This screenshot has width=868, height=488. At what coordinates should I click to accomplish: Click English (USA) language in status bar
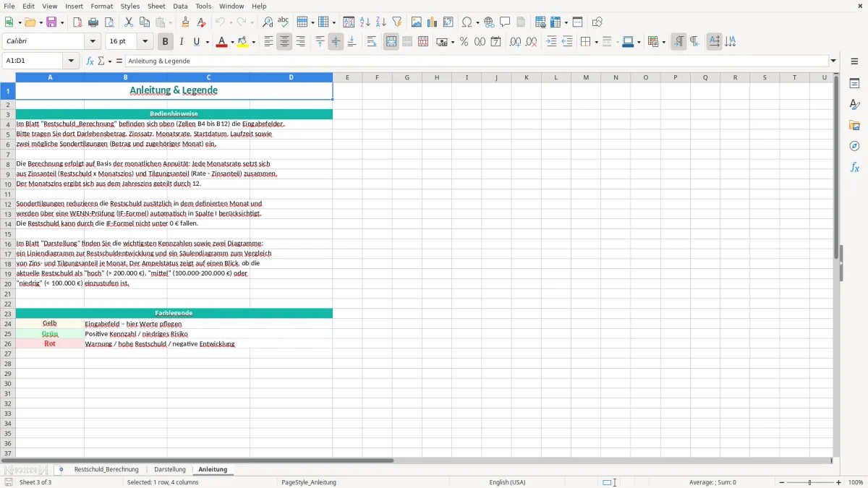(x=508, y=482)
